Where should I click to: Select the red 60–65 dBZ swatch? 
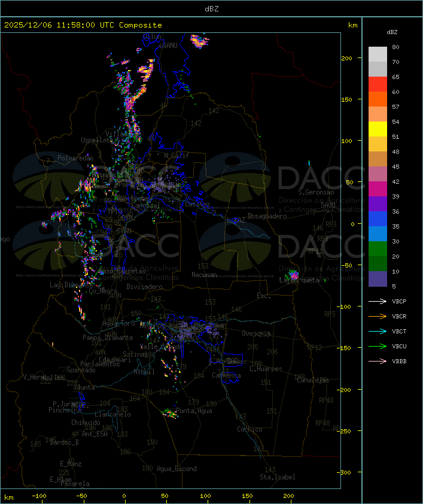coord(378,84)
